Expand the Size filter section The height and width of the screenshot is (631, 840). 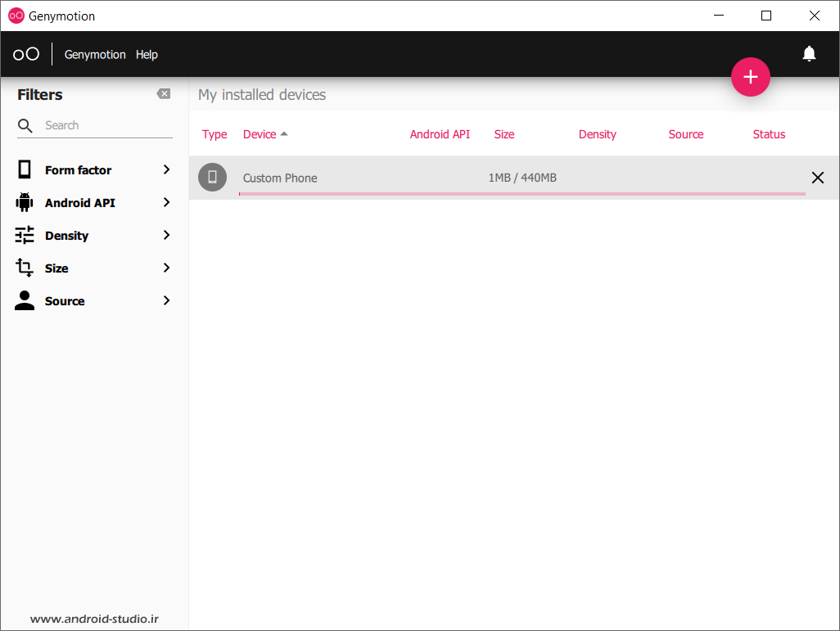[166, 268]
